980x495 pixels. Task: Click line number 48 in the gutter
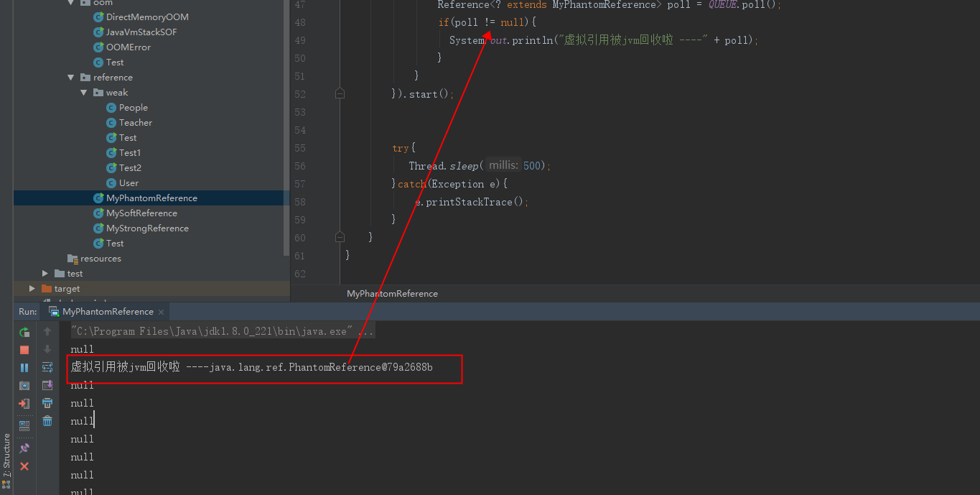[x=300, y=23]
